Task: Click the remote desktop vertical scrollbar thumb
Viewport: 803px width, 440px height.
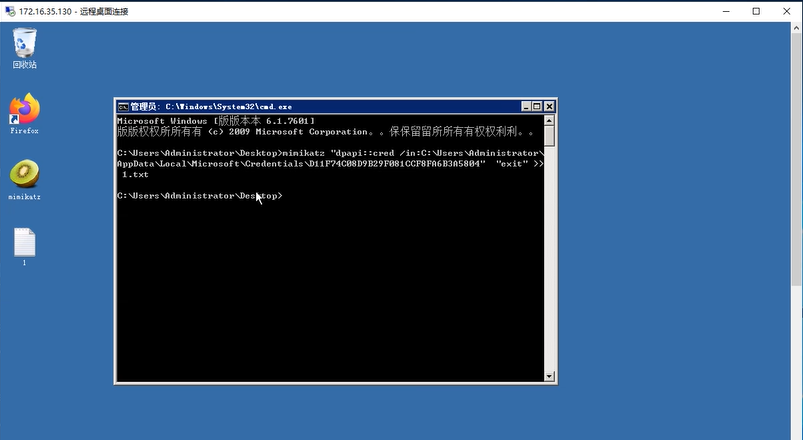Action: [x=796, y=160]
